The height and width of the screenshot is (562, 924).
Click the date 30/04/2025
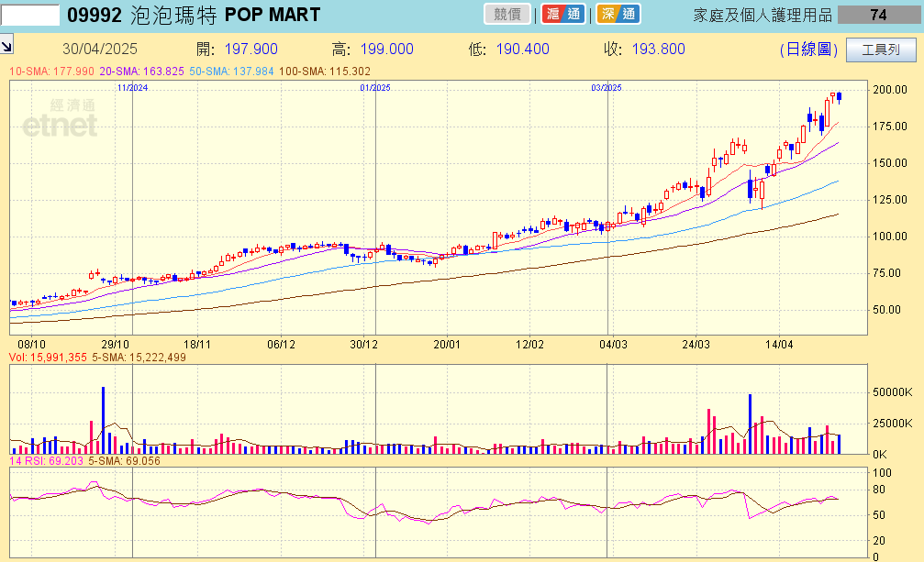coord(100,49)
